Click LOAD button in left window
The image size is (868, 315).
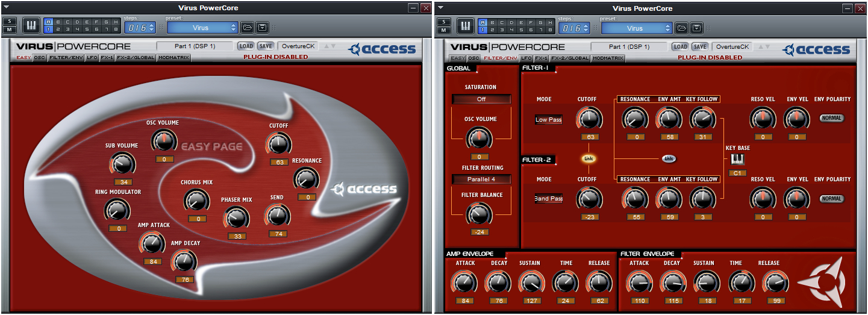pyautogui.click(x=246, y=46)
